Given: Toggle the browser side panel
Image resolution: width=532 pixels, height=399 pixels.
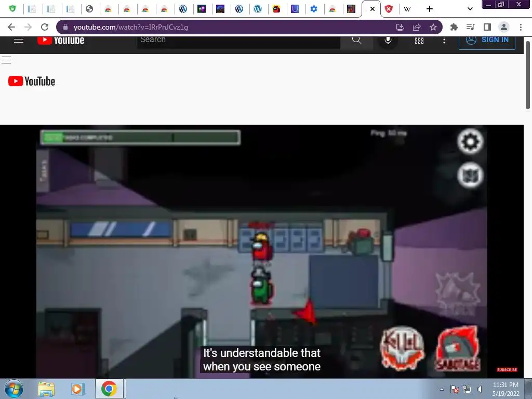Looking at the screenshot, I should pyautogui.click(x=487, y=27).
